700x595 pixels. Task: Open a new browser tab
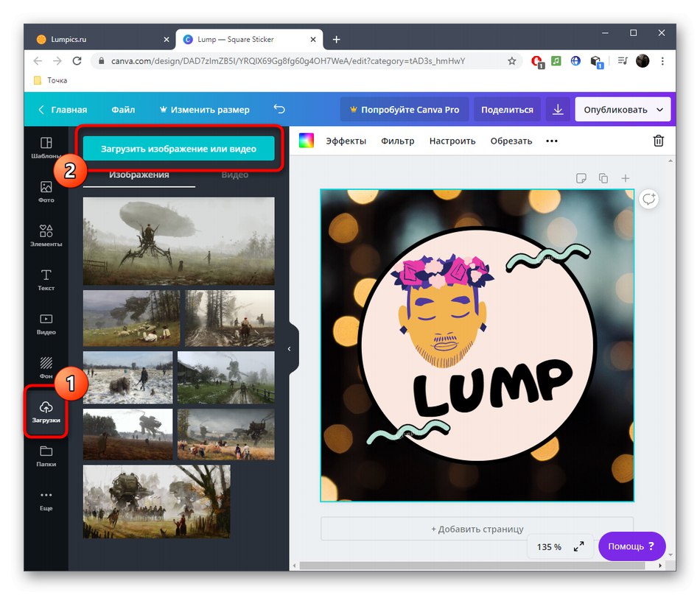(x=337, y=39)
